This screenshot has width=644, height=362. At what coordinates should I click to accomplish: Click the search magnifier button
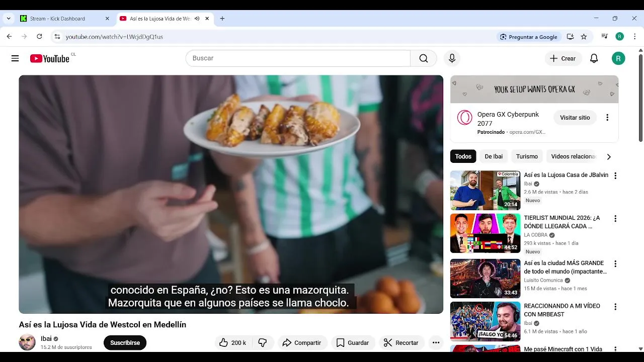[424, 58]
